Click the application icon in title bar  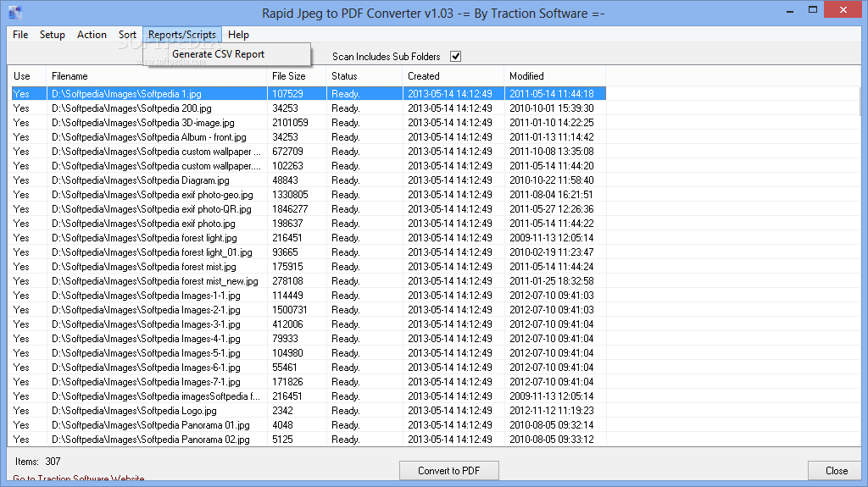15,12
